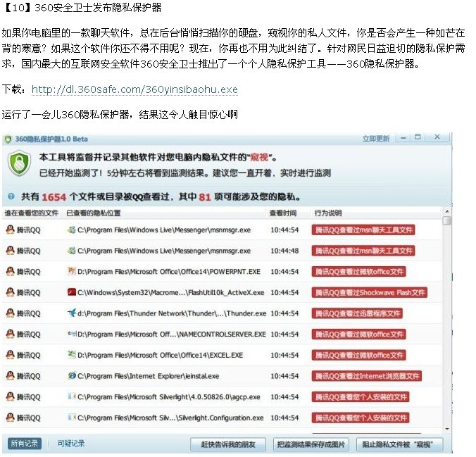
Task: Click the scrollbar thumb of the records list
Action: 447,220
